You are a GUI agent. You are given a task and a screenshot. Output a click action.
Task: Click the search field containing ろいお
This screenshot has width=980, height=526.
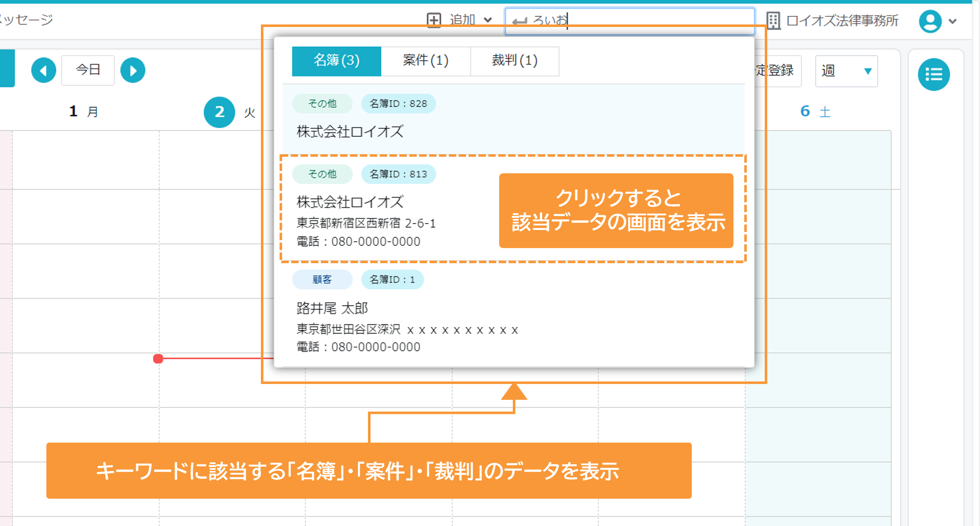pyautogui.click(x=630, y=21)
